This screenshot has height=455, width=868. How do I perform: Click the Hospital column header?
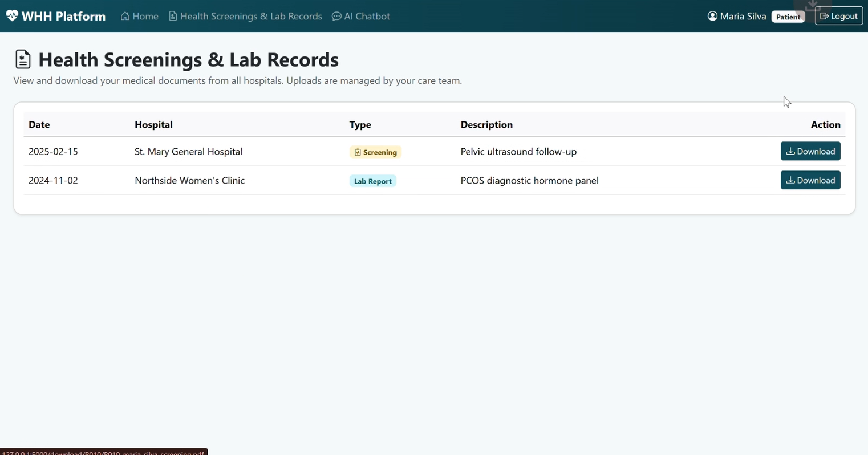coord(153,124)
